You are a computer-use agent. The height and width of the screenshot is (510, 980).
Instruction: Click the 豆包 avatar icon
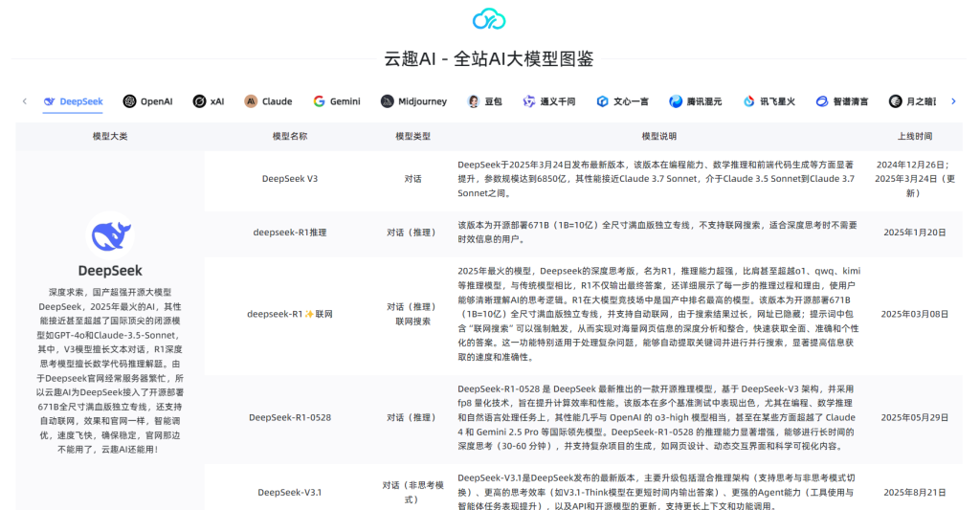(x=473, y=101)
